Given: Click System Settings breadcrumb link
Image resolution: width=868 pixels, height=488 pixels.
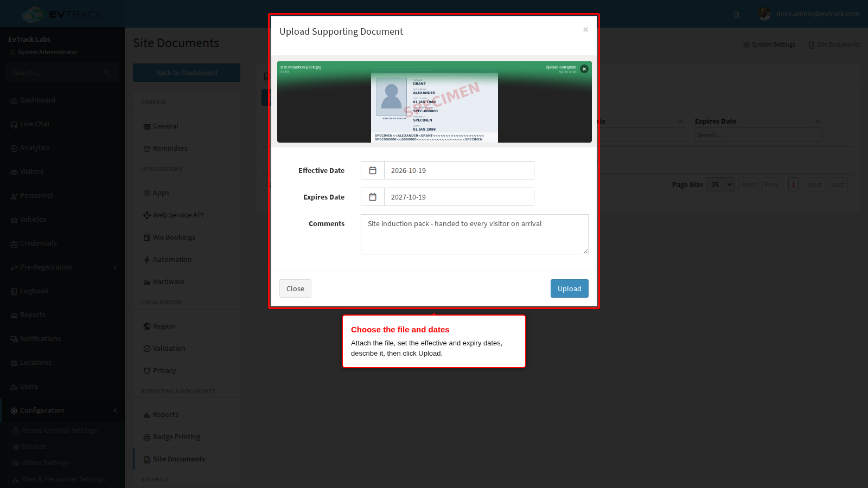Looking at the screenshot, I should tap(769, 44).
